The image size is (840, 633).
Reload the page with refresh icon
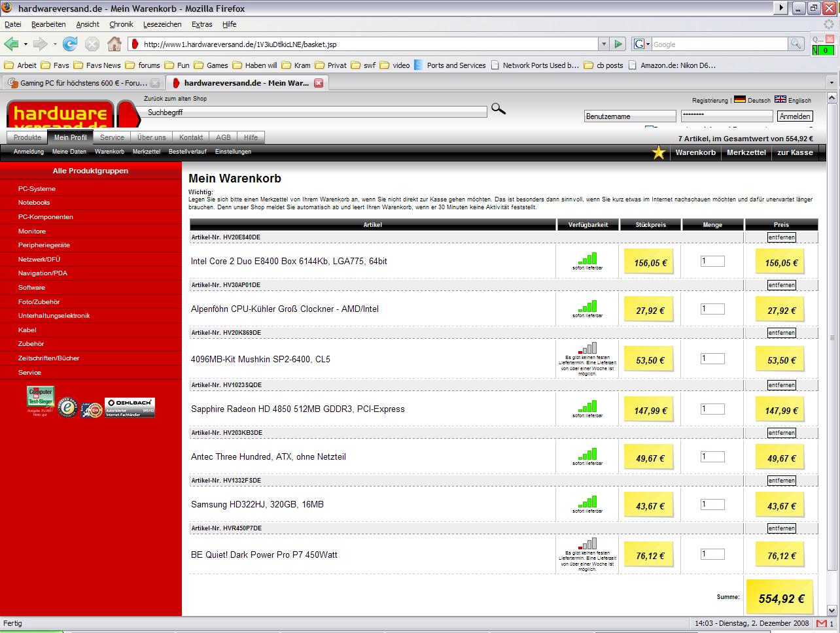click(x=70, y=44)
